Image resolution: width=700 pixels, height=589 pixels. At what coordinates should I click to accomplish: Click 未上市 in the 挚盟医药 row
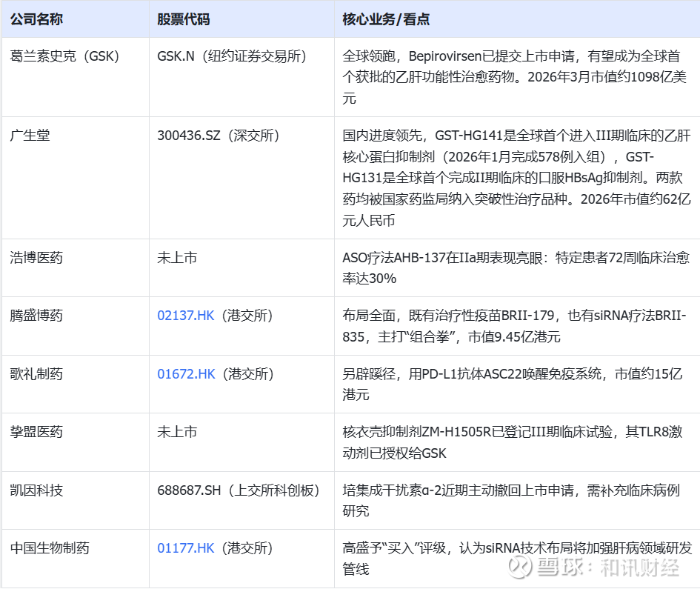pos(177,432)
